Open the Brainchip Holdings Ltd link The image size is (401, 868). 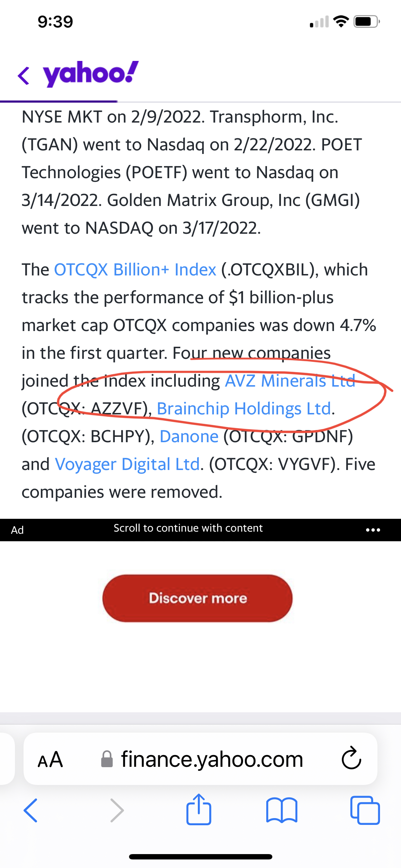(x=244, y=409)
